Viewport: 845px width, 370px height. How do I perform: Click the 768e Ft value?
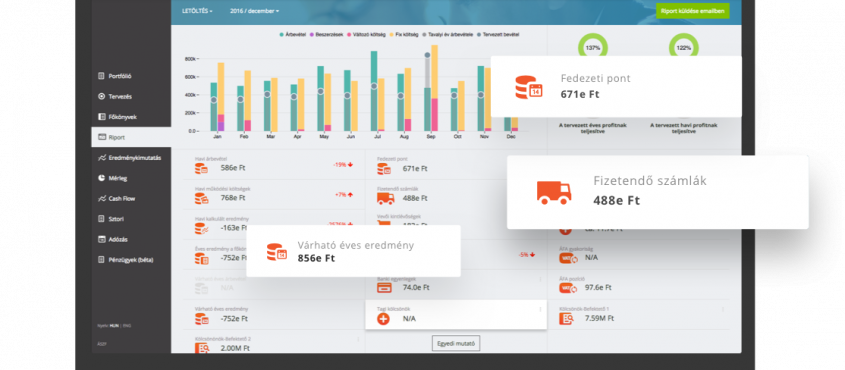(x=233, y=198)
